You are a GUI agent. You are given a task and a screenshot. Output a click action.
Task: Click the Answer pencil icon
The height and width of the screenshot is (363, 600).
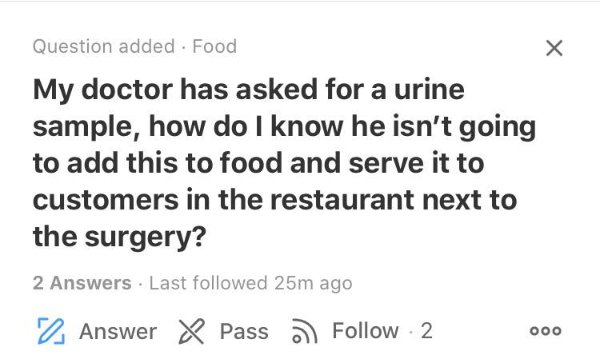tap(51, 331)
